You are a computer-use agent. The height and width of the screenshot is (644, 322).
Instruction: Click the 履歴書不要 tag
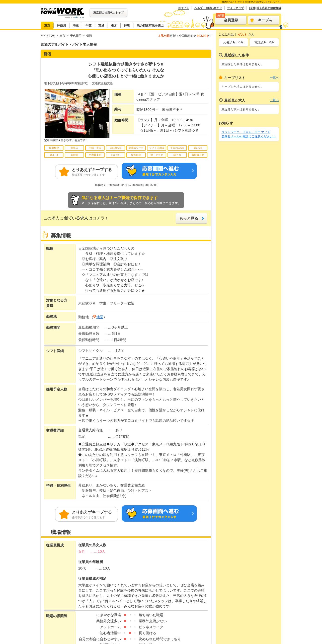point(198,155)
